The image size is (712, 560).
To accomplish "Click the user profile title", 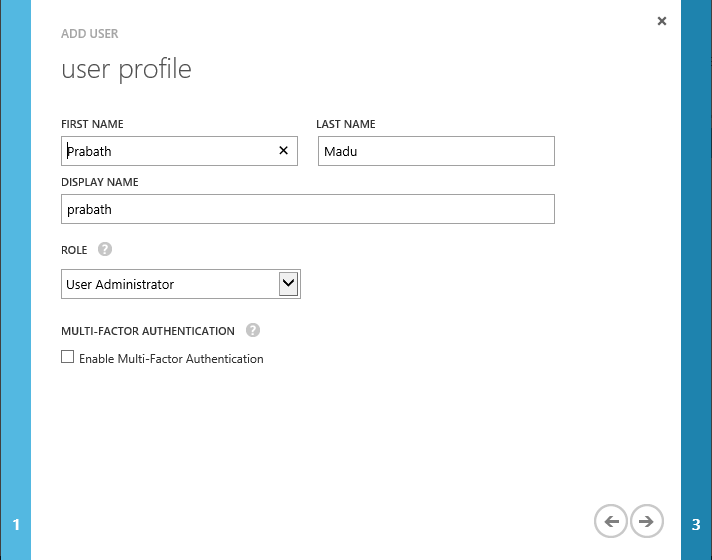I will tap(126, 69).
